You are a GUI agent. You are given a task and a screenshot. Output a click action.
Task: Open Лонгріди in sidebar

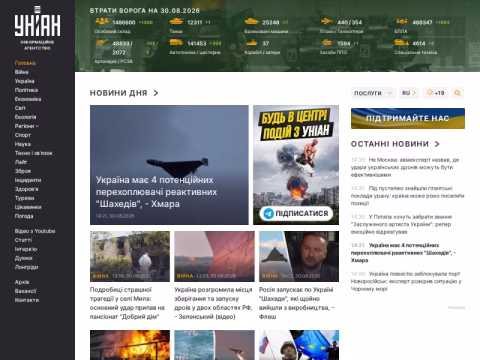click(x=26, y=267)
